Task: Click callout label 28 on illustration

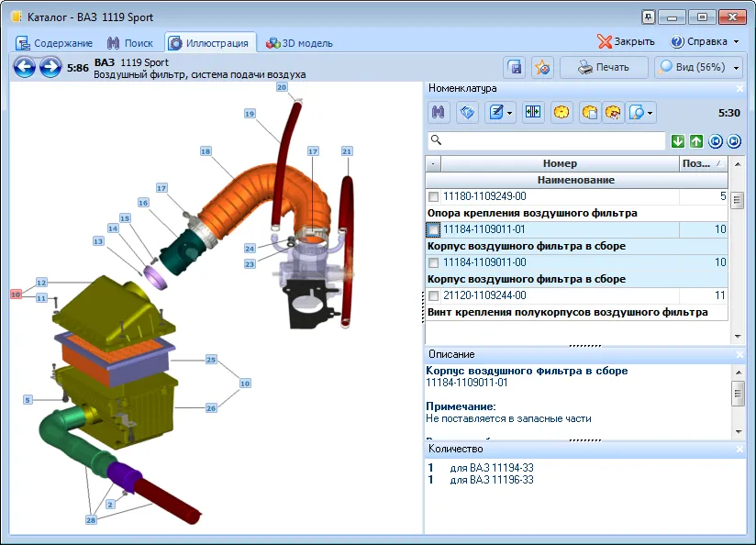Action: (91, 519)
